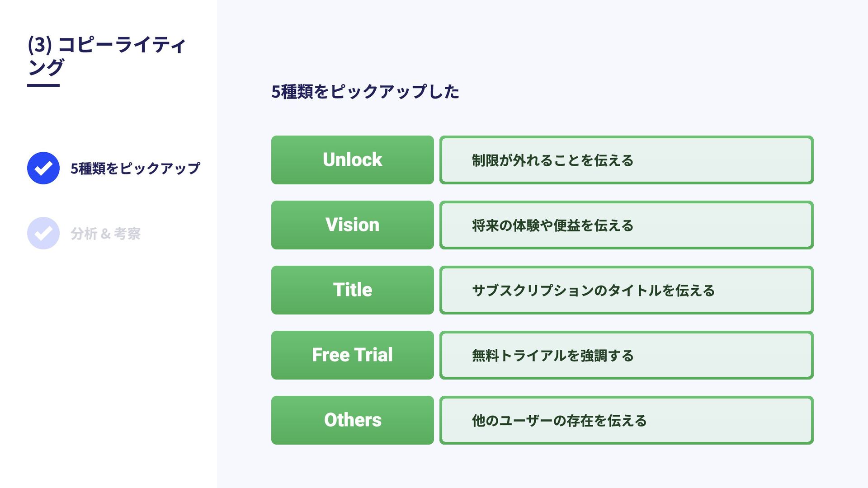Screen dimensions: 868x488
Task: Click the word Others in white text
Action: pyautogui.click(x=353, y=420)
